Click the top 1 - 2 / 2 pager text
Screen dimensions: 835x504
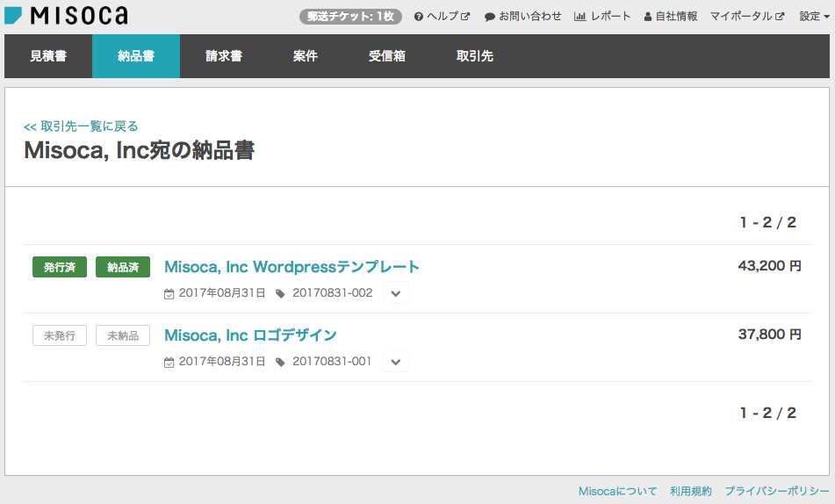point(768,223)
